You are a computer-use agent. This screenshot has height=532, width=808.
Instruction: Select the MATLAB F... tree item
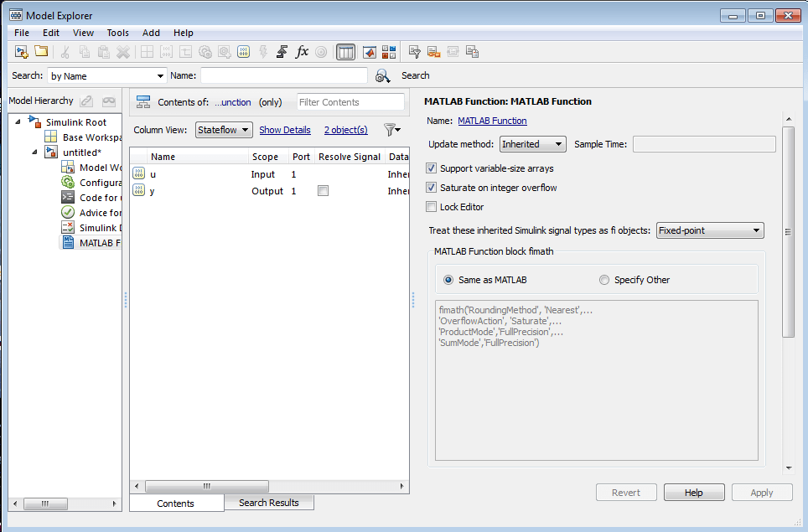click(x=91, y=243)
